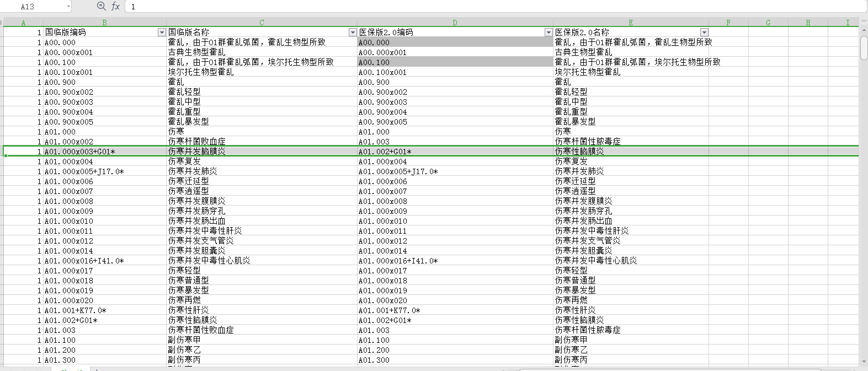The image size is (868, 371).
Task: Click cell 伤寒再燃 in 国临版名称 column
Action: point(262,300)
